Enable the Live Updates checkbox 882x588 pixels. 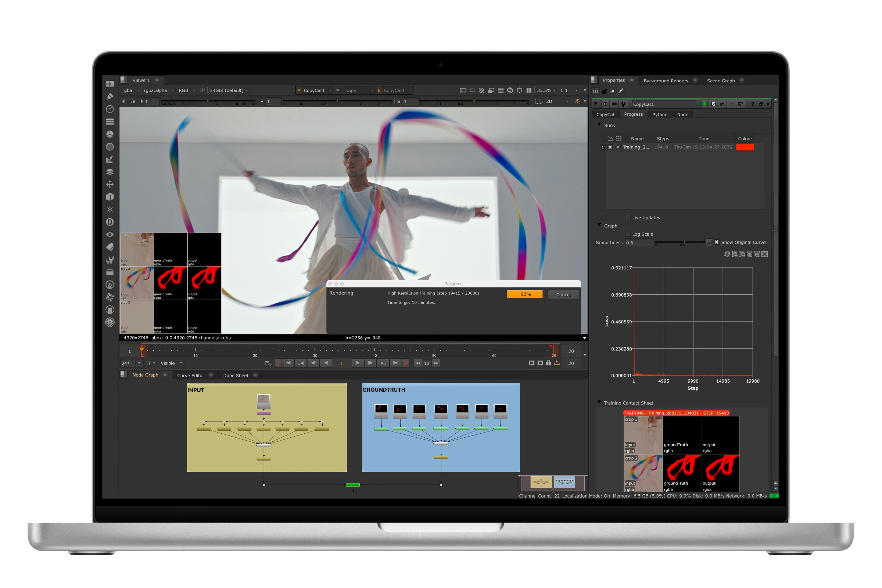628,218
